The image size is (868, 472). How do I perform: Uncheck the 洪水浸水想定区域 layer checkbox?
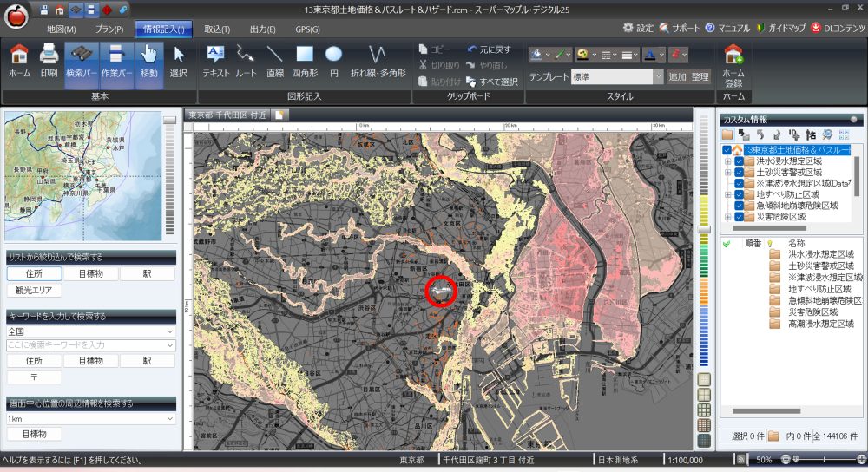(x=740, y=161)
